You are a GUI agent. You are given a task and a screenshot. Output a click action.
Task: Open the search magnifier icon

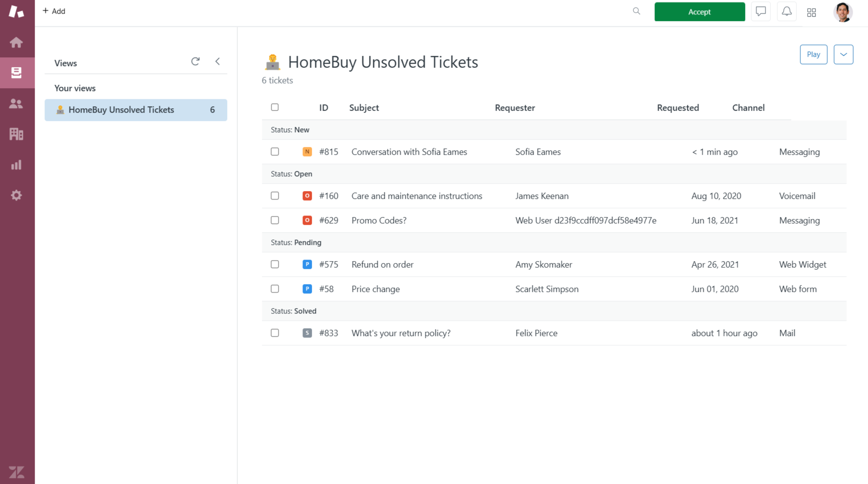(636, 11)
